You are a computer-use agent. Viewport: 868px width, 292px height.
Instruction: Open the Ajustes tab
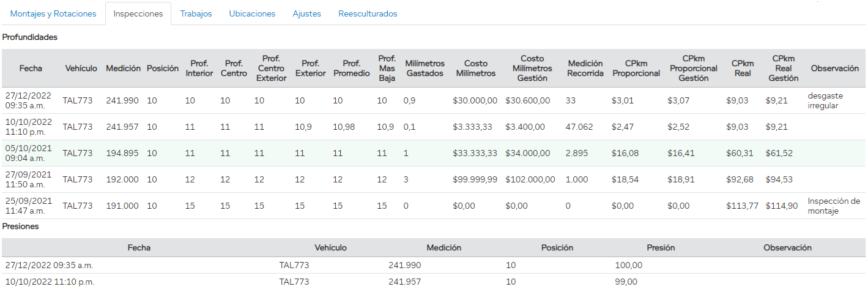306,13
